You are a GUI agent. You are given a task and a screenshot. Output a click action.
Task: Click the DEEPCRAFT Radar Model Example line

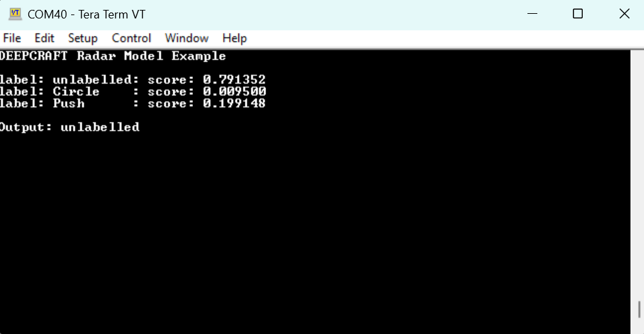pos(113,57)
